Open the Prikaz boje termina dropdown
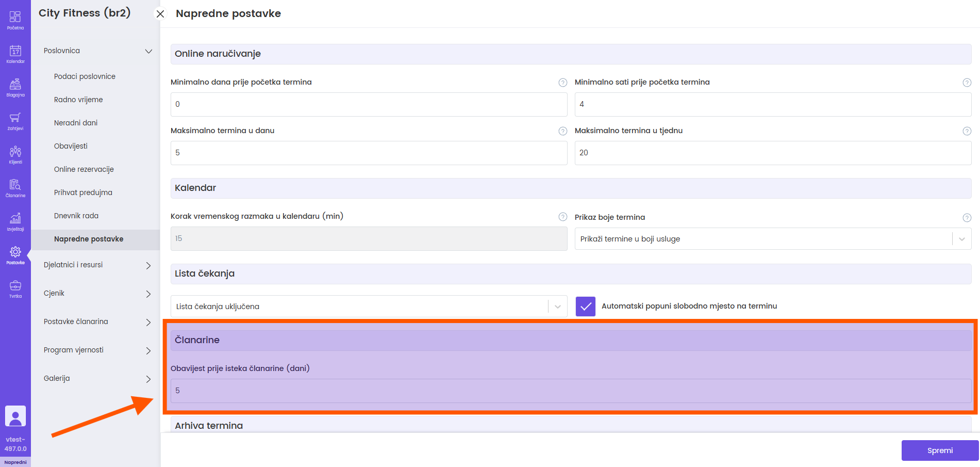 (x=772, y=239)
